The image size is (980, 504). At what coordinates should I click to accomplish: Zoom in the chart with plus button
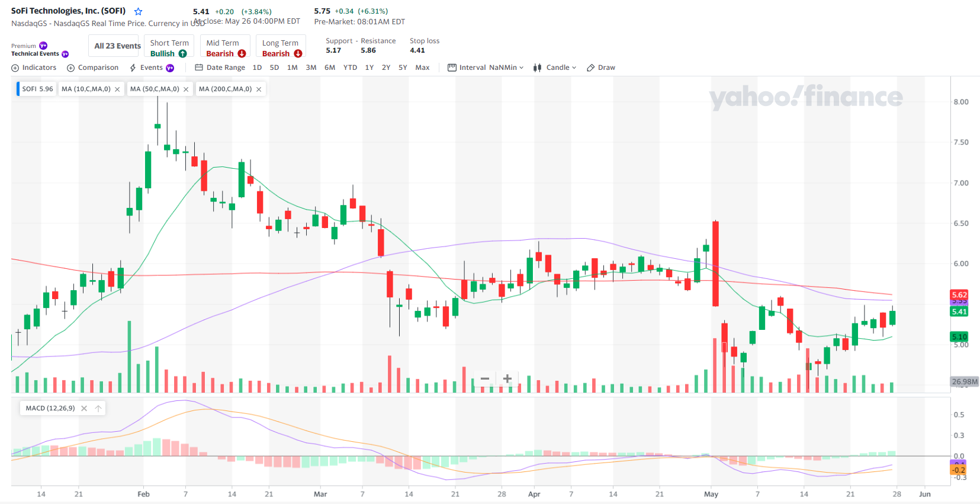507,378
